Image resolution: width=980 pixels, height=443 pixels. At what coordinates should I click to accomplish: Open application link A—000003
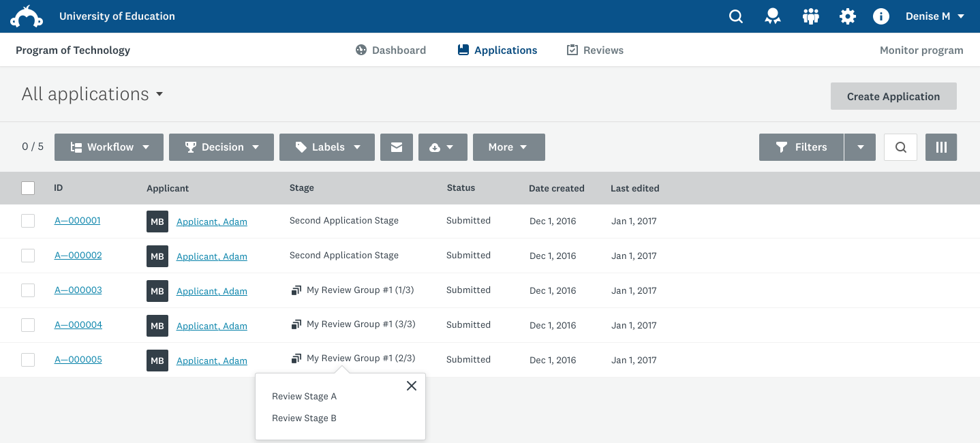(78, 290)
